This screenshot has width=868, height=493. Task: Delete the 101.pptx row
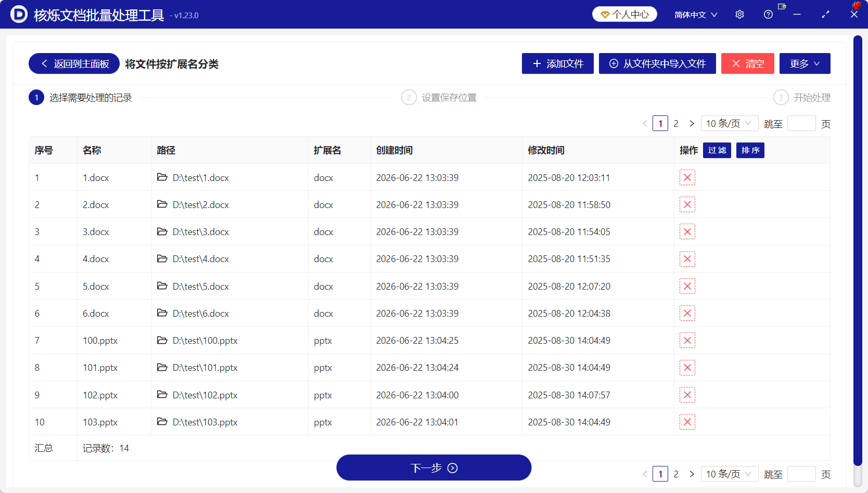[687, 368]
